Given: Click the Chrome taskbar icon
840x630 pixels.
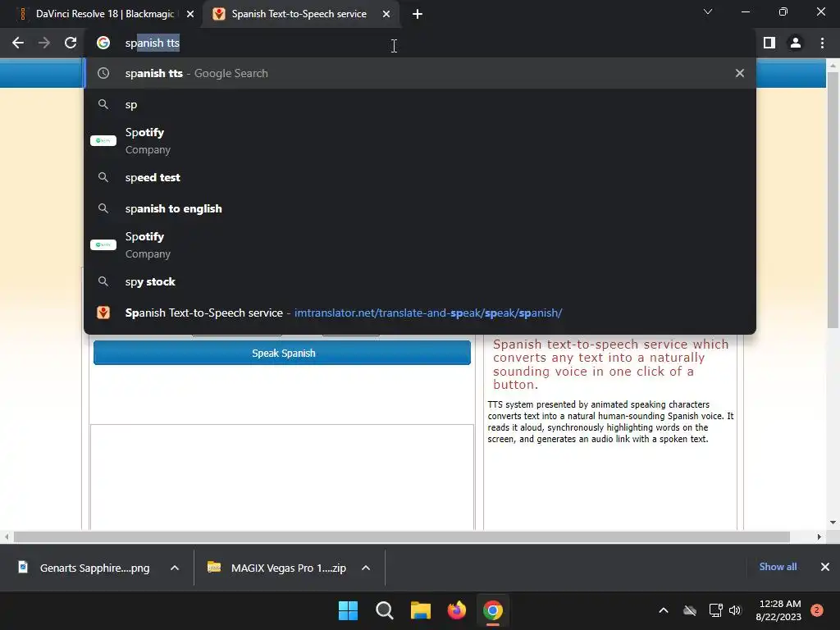Looking at the screenshot, I should click(493, 610).
